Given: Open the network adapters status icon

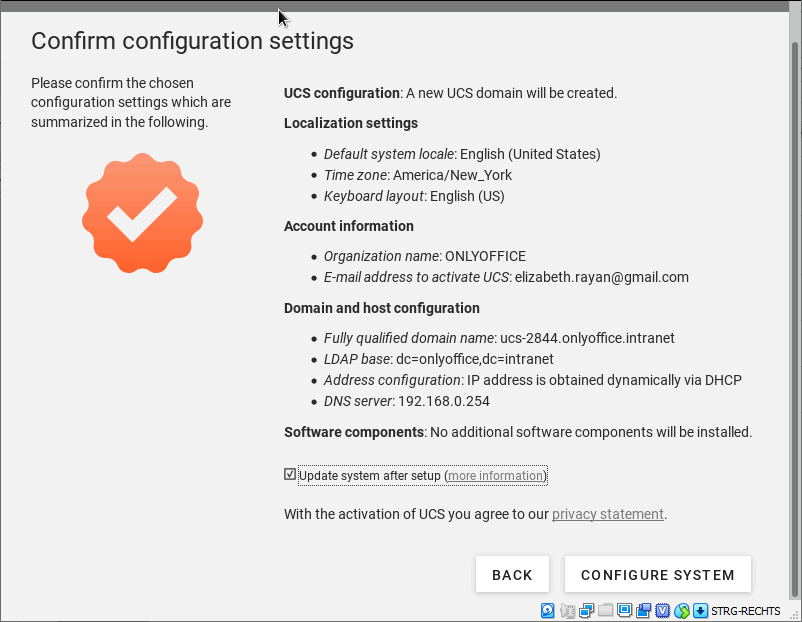Looking at the screenshot, I should [586, 610].
